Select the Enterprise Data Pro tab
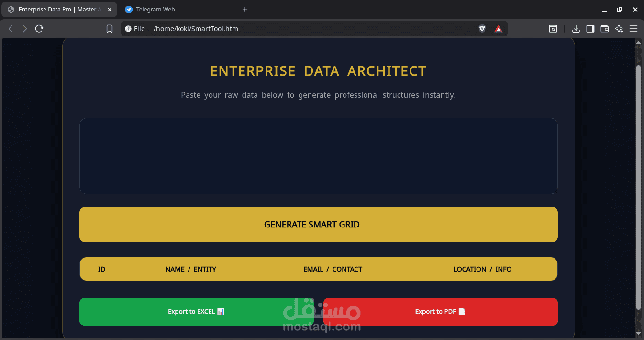 pyautogui.click(x=57, y=10)
